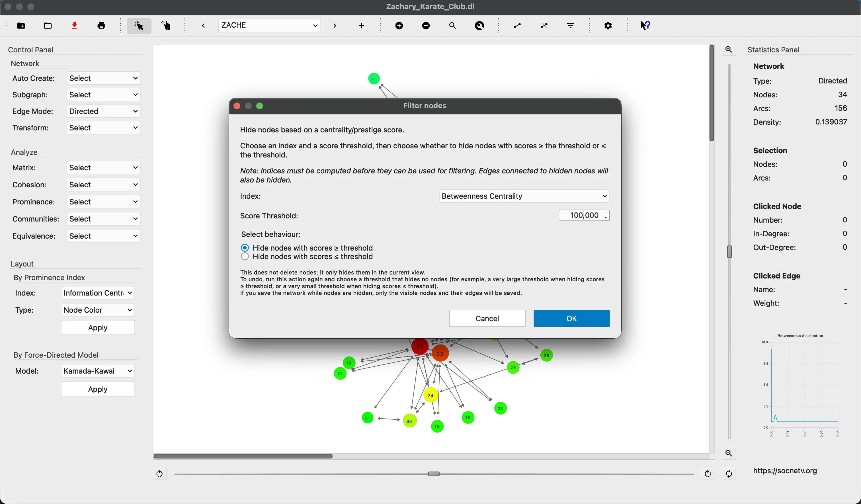The height and width of the screenshot is (504, 861).
Task: Click the zoom-in icon above Statistics Panel
Action: tap(729, 50)
